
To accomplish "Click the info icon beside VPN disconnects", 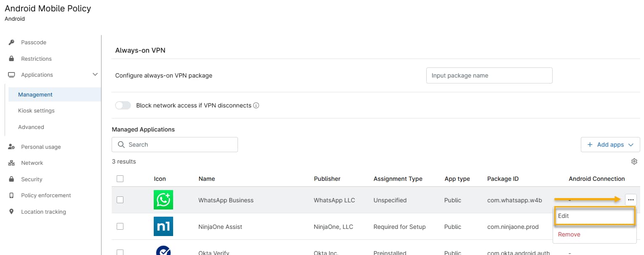I will click(256, 105).
